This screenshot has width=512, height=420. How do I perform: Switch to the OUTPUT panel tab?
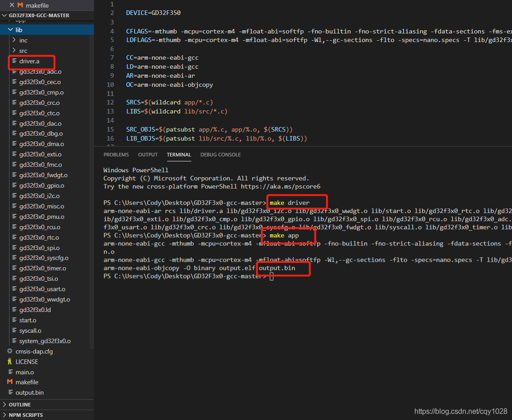point(148,155)
